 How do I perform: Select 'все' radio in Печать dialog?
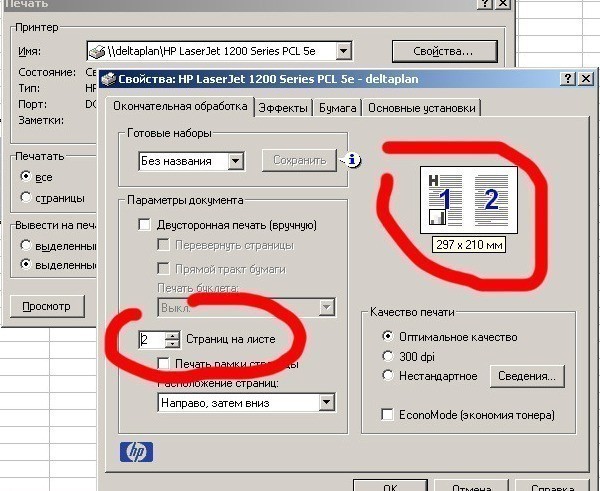(x=26, y=176)
